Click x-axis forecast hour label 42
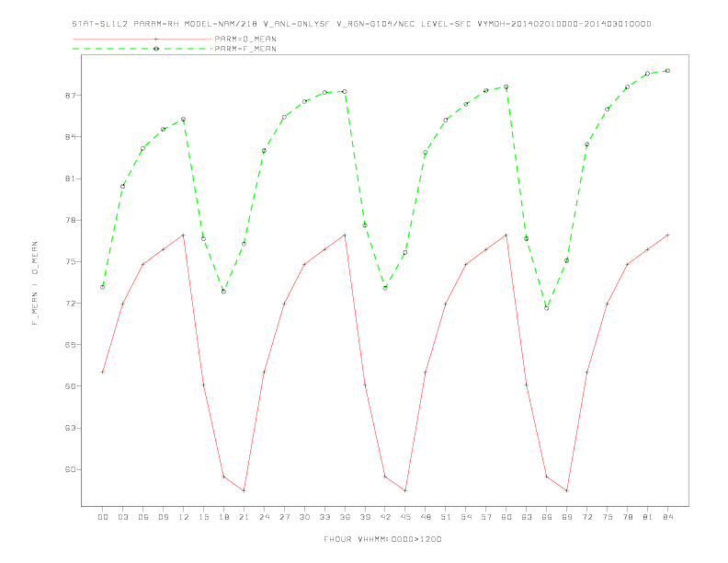Viewport: 728px width, 563px height. pyautogui.click(x=385, y=517)
